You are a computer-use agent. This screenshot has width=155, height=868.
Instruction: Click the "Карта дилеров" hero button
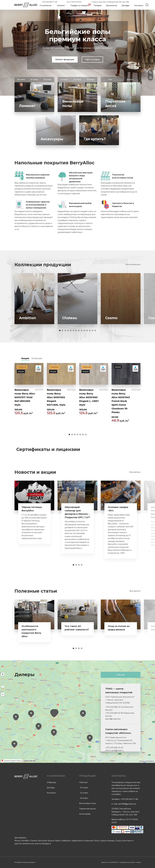click(92, 59)
